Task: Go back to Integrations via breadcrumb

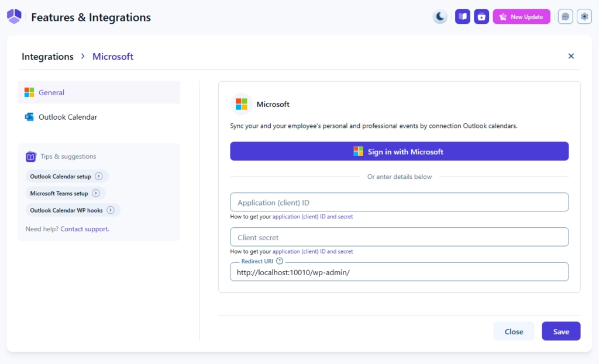Action: 47,57
